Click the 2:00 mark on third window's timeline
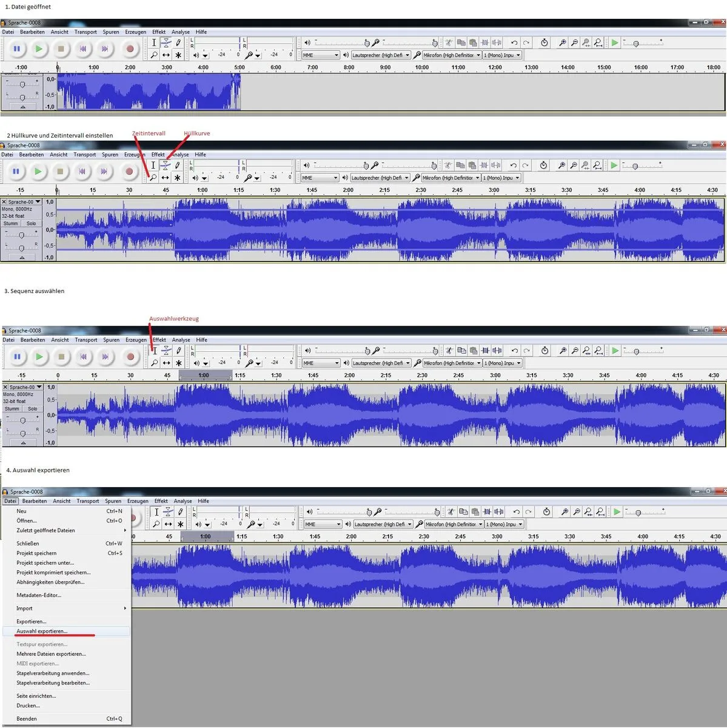 pos(349,376)
